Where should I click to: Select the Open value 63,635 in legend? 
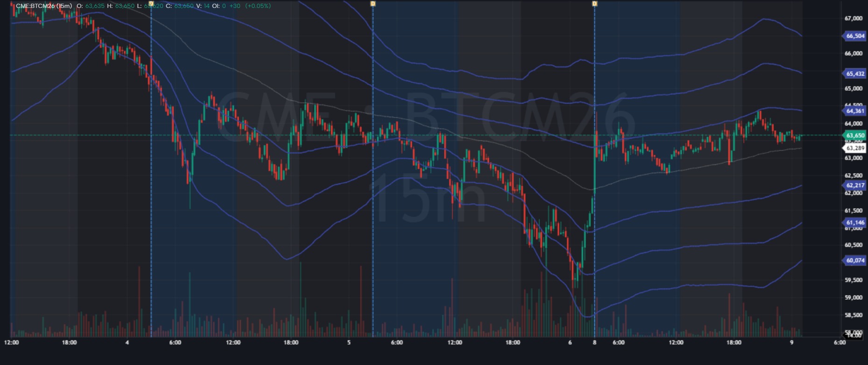tap(95, 6)
